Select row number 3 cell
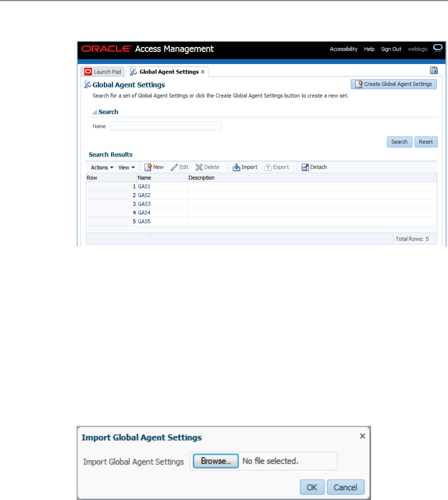Screen dimensions: 448x500 [112, 204]
